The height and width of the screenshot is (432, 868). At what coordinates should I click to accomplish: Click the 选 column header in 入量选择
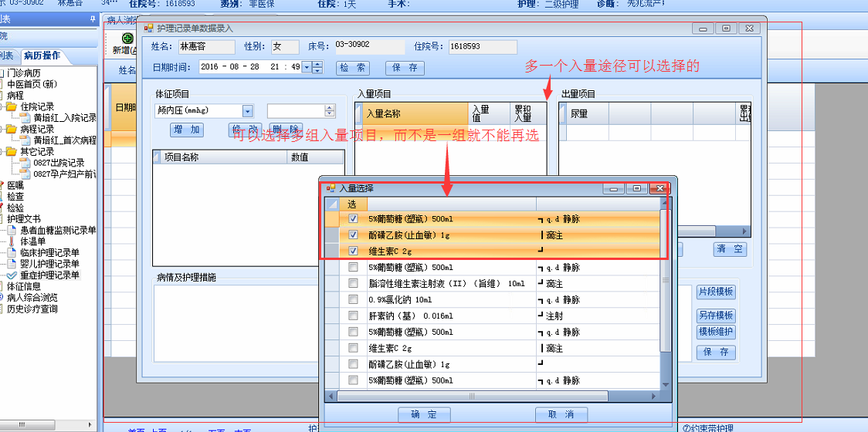click(353, 204)
